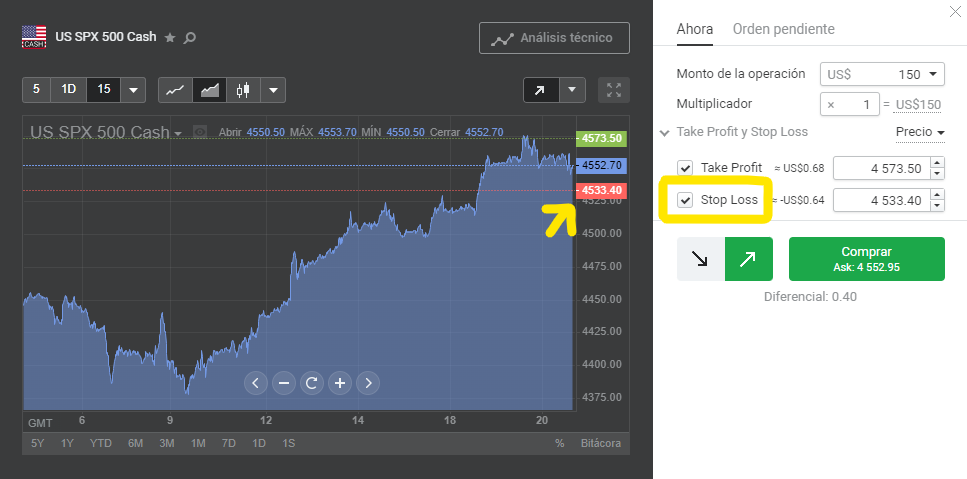
Task: Increase Stop Loss value with up arrow
Action: (x=937, y=194)
